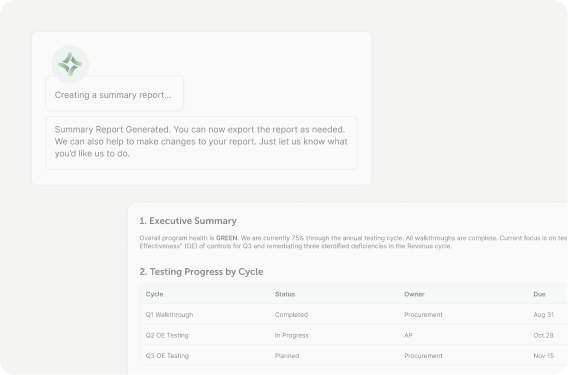Select the '2. Testing Progress by Cycle' heading

pos(201,272)
